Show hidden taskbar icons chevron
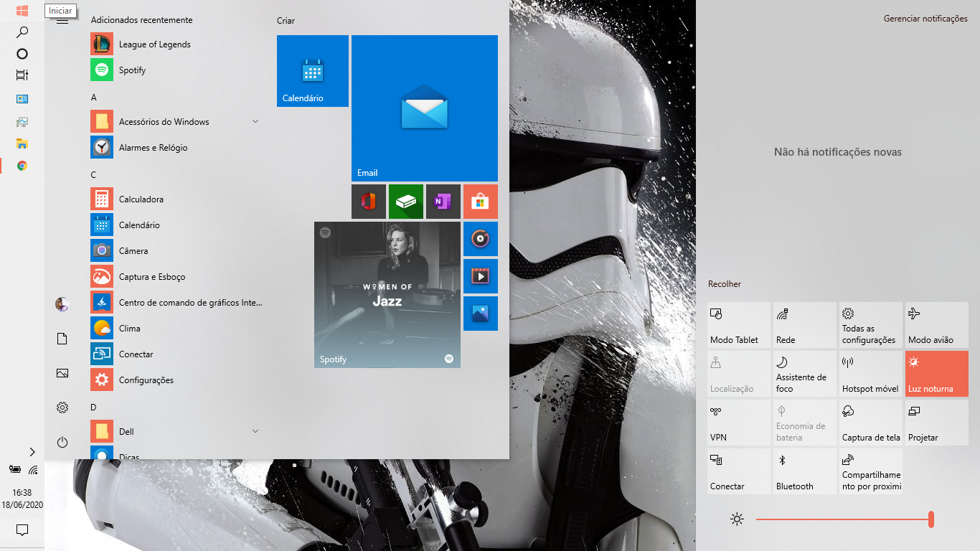Screen dimensions: 980x551 32,452
